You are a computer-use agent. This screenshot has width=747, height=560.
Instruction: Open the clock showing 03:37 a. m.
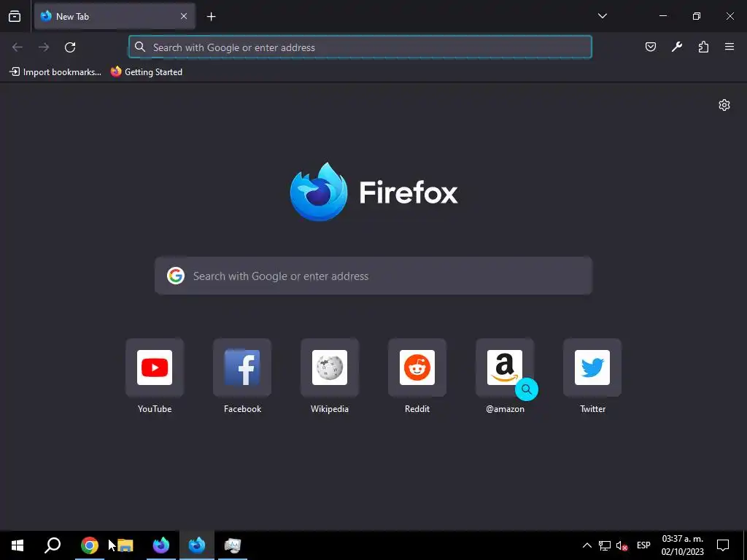[682, 545]
